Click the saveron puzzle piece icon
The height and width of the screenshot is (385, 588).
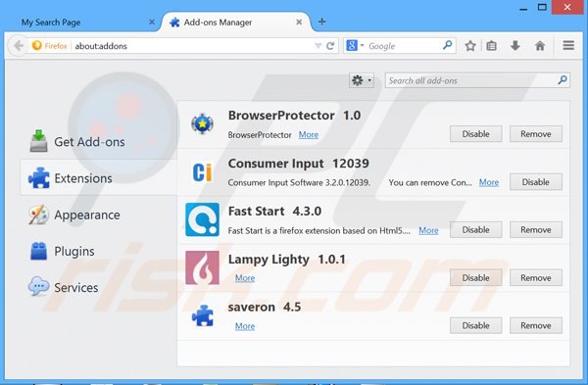tap(203, 315)
